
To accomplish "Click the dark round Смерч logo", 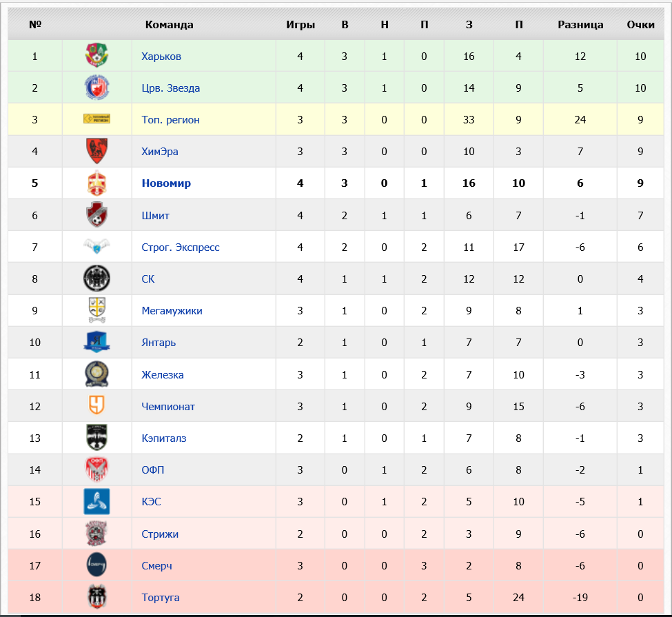I will coord(97,565).
